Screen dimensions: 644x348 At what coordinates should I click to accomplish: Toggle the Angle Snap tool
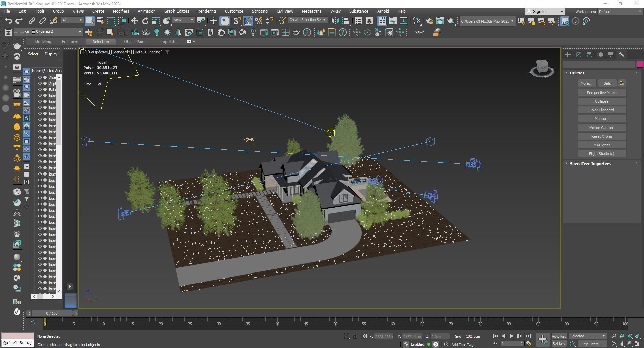pos(248,21)
